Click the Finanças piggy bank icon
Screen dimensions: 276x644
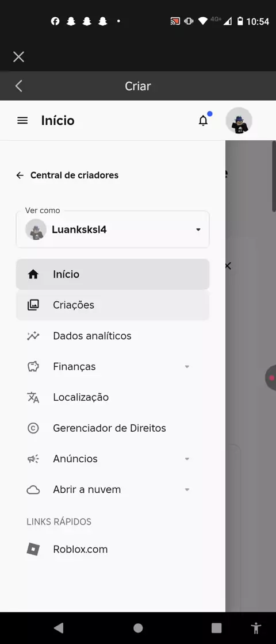[x=33, y=367]
